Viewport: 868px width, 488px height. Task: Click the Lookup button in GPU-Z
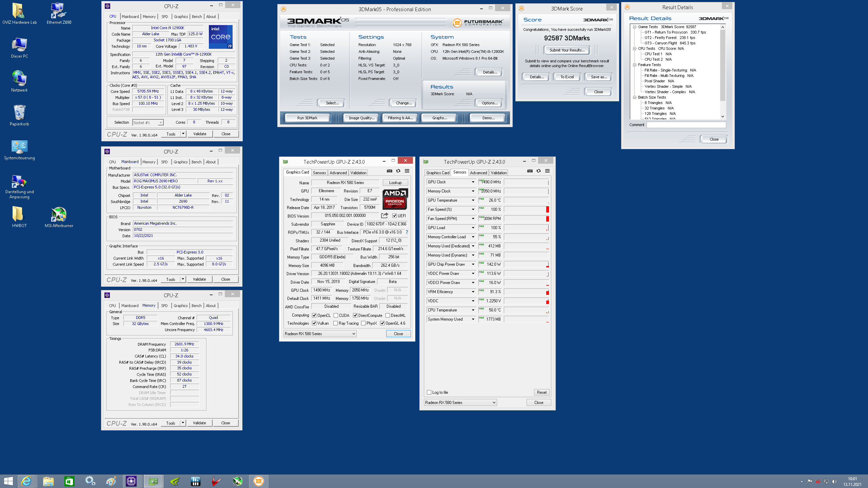[395, 183]
